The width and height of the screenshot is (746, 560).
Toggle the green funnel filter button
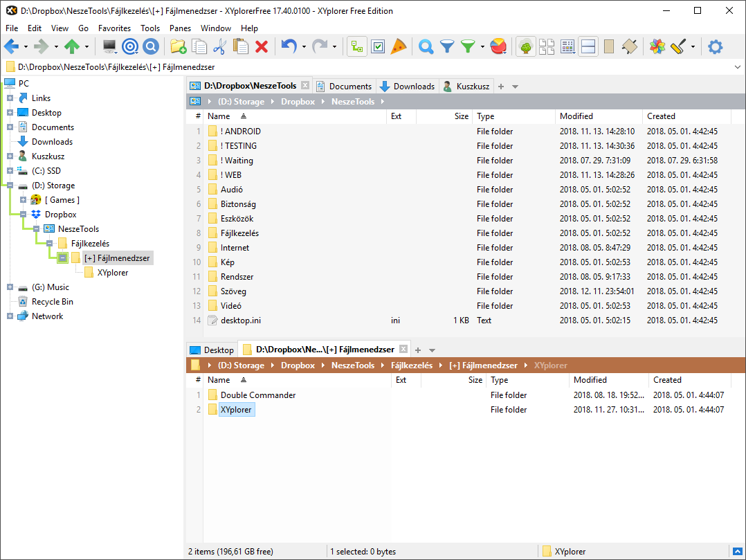coord(468,46)
